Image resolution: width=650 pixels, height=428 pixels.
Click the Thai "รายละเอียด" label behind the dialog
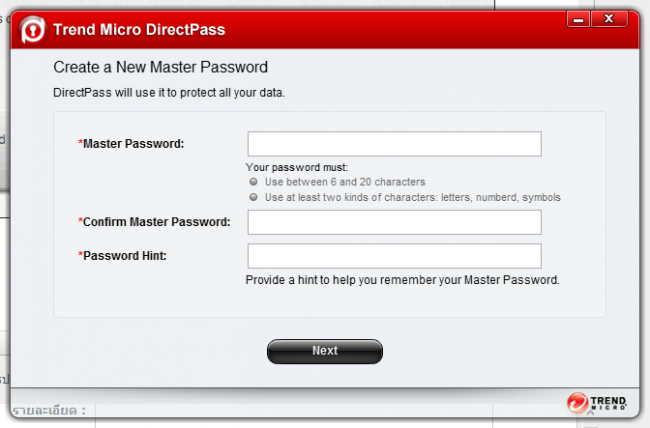click(48, 411)
